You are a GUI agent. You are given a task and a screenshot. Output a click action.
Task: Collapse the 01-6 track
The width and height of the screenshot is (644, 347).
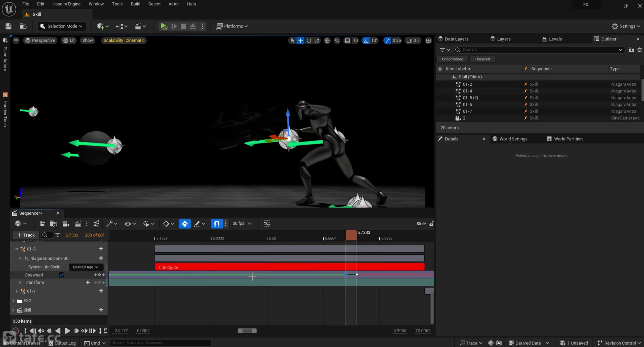(17, 249)
